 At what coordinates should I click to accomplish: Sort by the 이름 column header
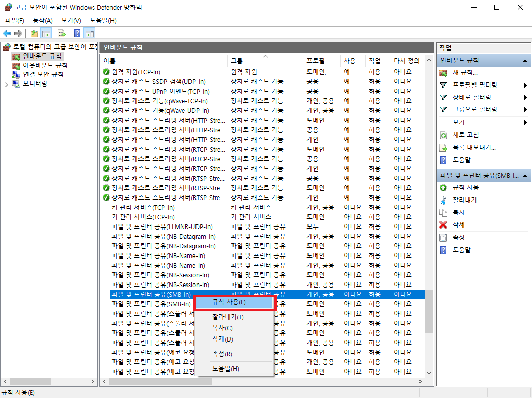point(164,61)
